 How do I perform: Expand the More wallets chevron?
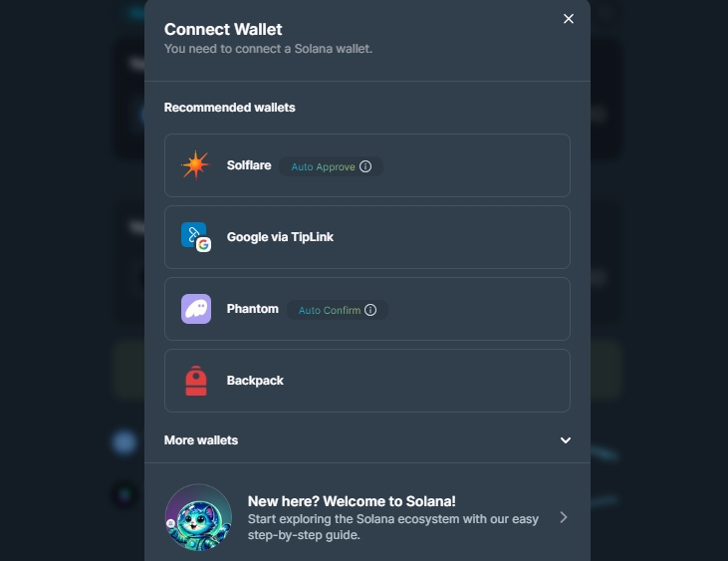(x=565, y=440)
